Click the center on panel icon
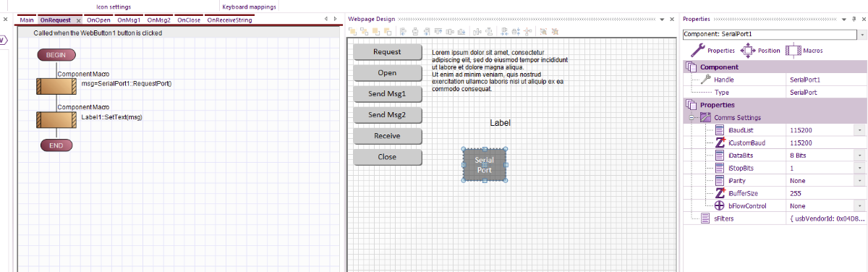Image resolution: width=868 pixels, height=272 pixels. tap(527, 31)
